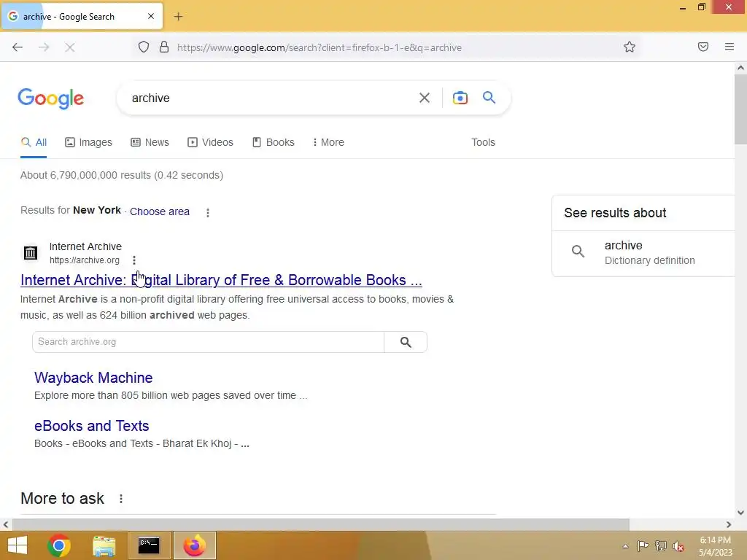Open the Wayback Machine sitelink
Viewport: 747px width, 560px height.
[93, 378]
